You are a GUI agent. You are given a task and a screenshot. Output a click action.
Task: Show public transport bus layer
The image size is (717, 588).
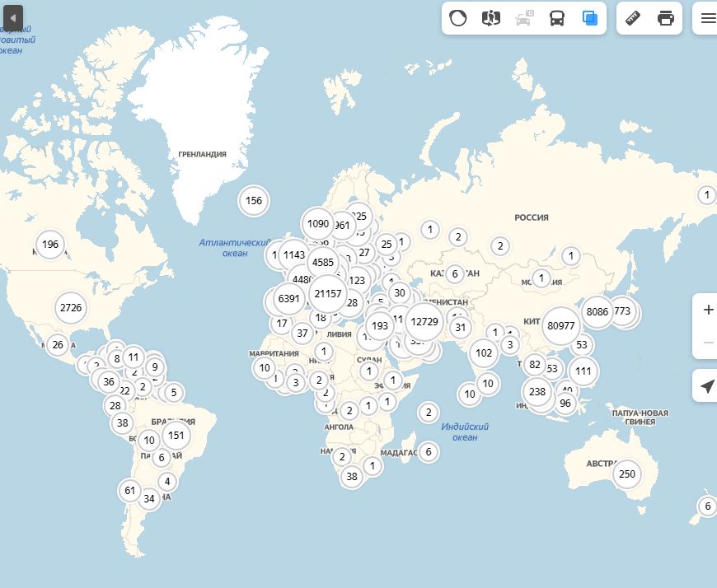(x=558, y=18)
